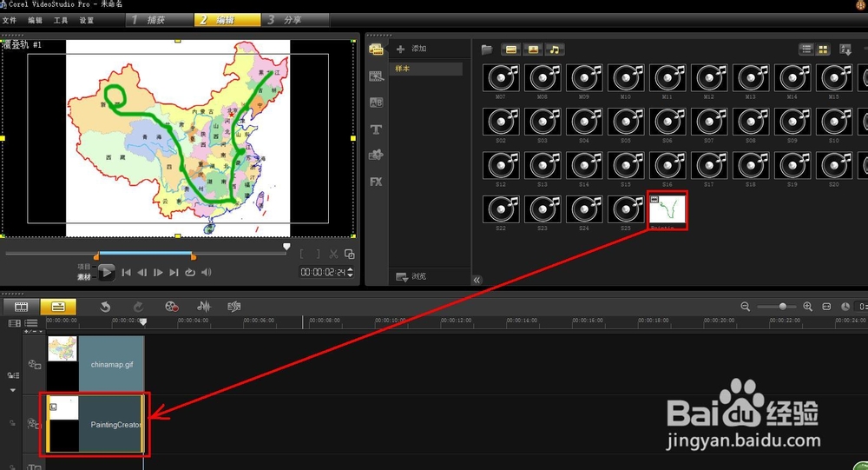Open the AB Title library icon
Image resolution: width=868 pixels, height=470 pixels.
tap(376, 103)
